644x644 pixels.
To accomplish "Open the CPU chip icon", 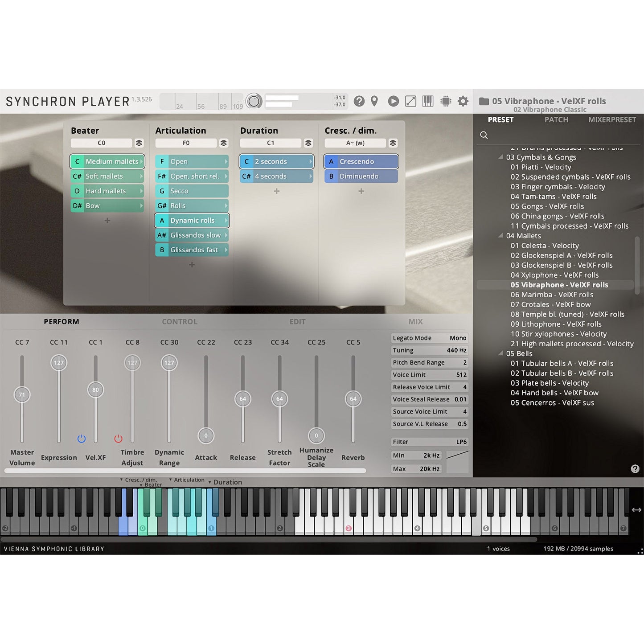I will pos(446,101).
